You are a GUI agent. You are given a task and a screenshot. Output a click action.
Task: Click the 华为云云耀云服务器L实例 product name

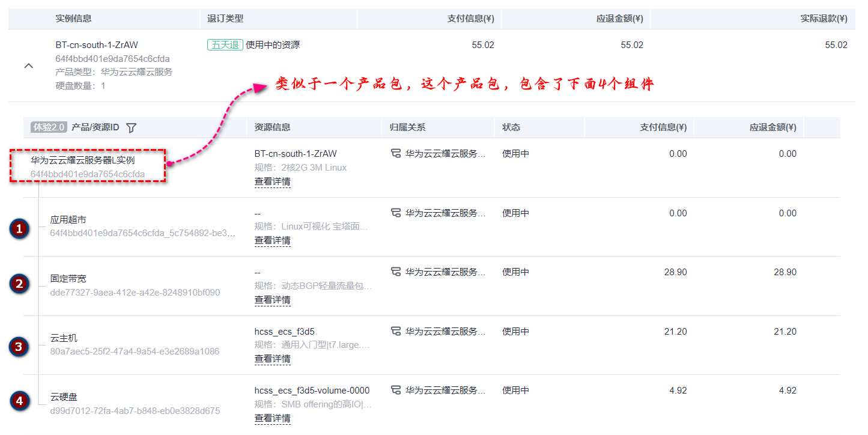[x=83, y=160]
